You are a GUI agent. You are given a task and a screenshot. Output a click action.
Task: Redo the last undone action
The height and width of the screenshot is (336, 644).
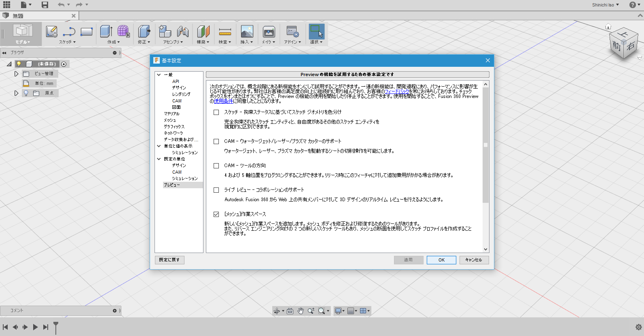pyautogui.click(x=79, y=5)
